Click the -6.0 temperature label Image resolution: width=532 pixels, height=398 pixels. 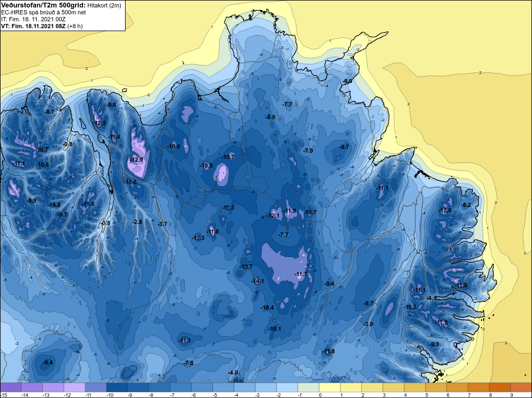[347, 81]
